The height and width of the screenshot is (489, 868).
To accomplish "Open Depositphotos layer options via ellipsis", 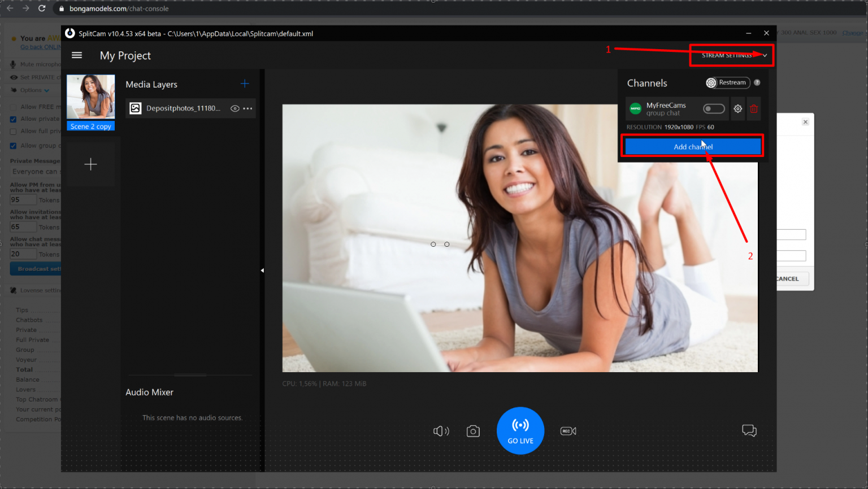I will point(248,108).
